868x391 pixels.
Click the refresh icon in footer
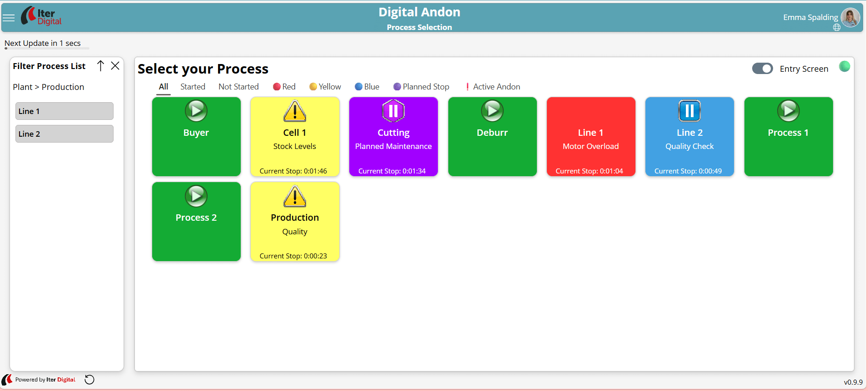[89, 380]
